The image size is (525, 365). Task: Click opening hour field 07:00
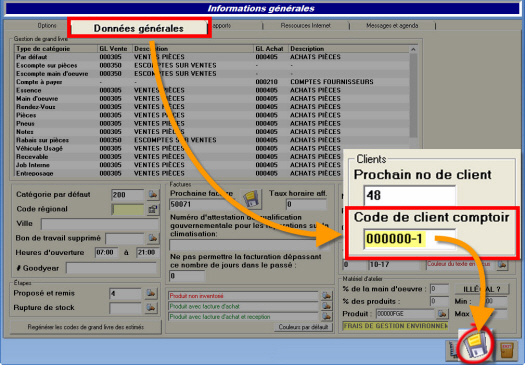point(107,252)
